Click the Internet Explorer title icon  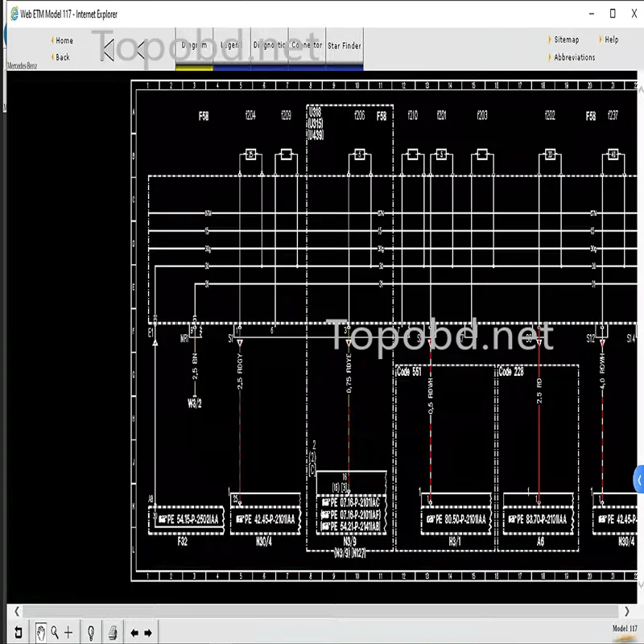click(x=14, y=14)
